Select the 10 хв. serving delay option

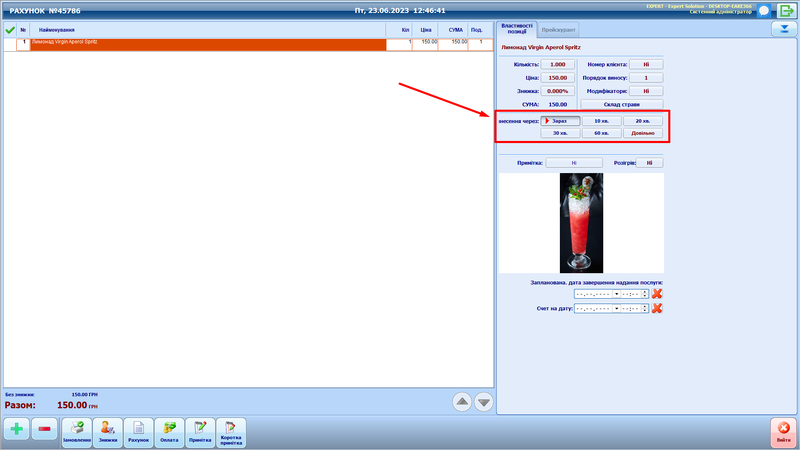pyautogui.click(x=601, y=120)
